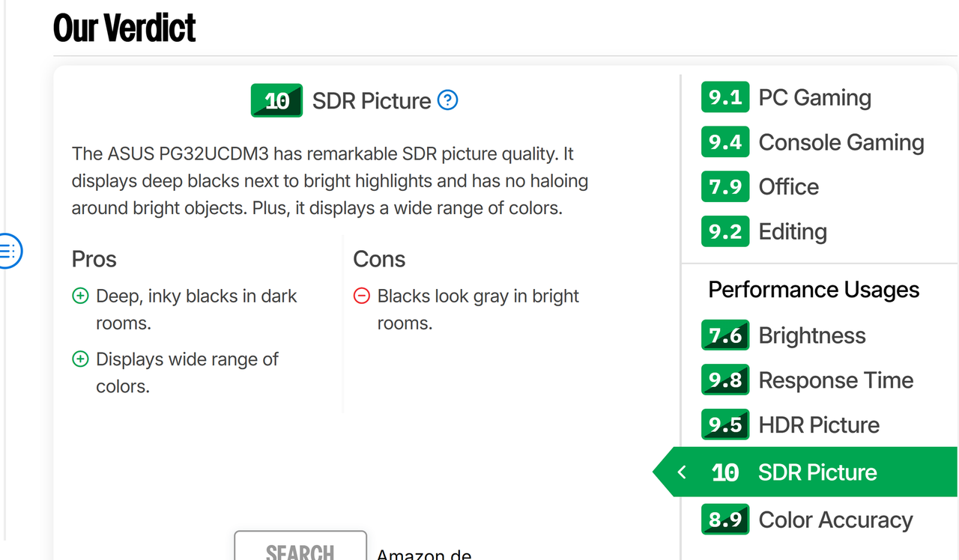The height and width of the screenshot is (560, 959).
Task: Select the 8.9 Color Accuracy score badge
Action: click(x=725, y=520)
